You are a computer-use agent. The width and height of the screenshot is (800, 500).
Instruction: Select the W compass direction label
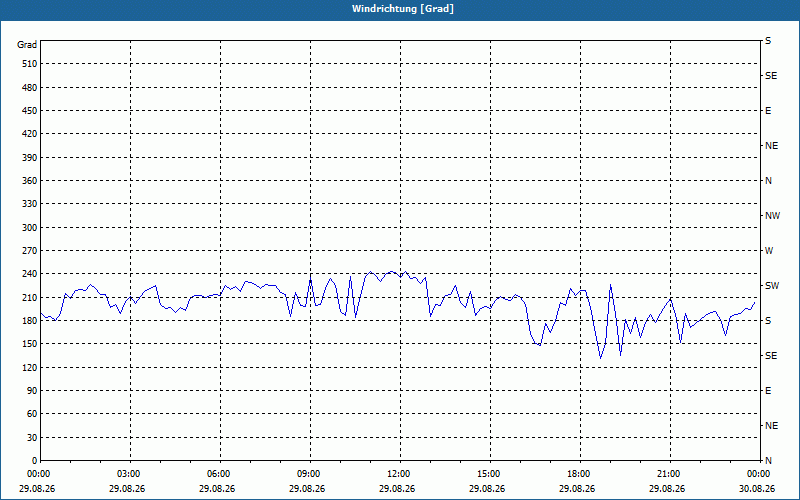pyautogui.click(x=769, y=251)
